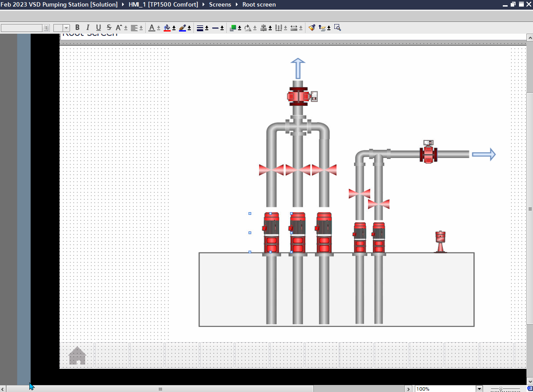This screenshot has height=392, width=533.
Task: Click the horizontal scrollbar right arrow button
Action: (x=409, y=389)
